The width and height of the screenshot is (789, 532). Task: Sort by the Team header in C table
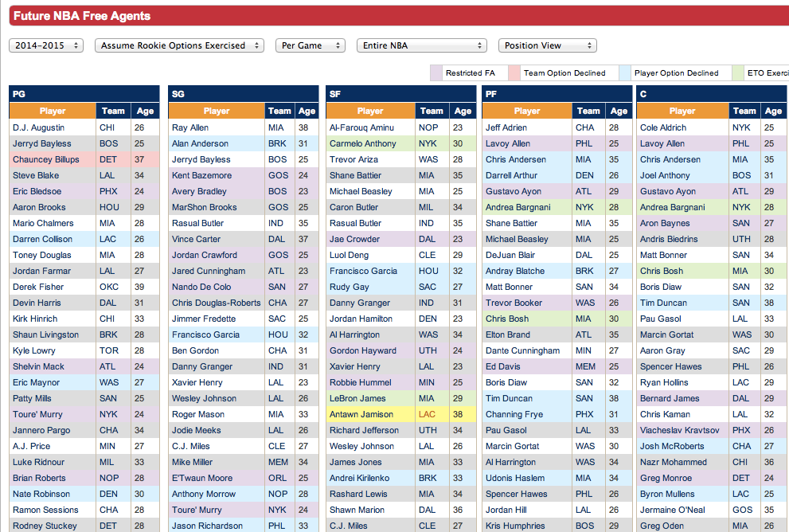click(744, 111)
